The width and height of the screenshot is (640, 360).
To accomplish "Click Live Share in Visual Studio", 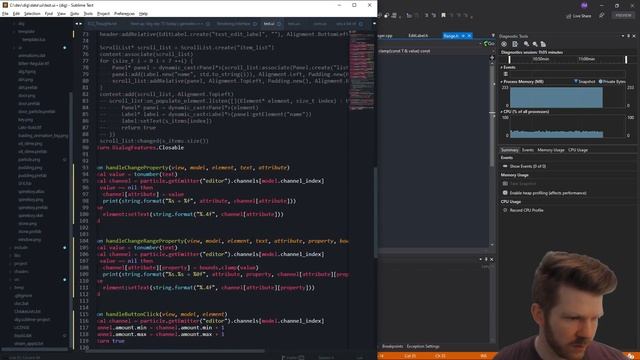I will pos(578,16).
